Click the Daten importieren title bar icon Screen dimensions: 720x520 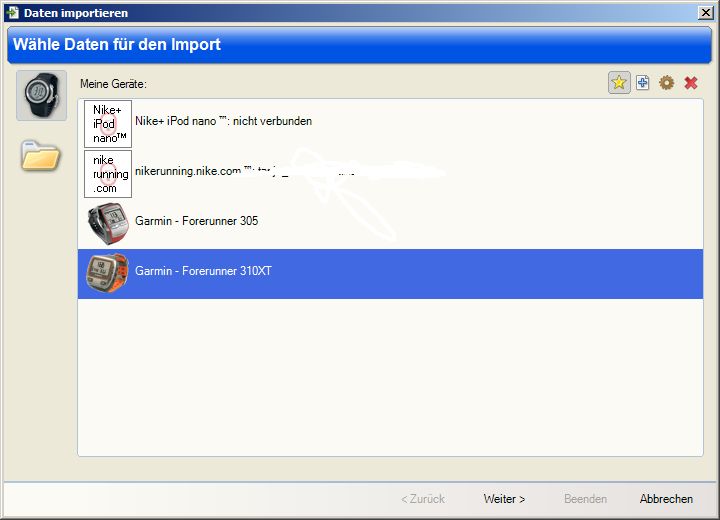click(12, 12)
